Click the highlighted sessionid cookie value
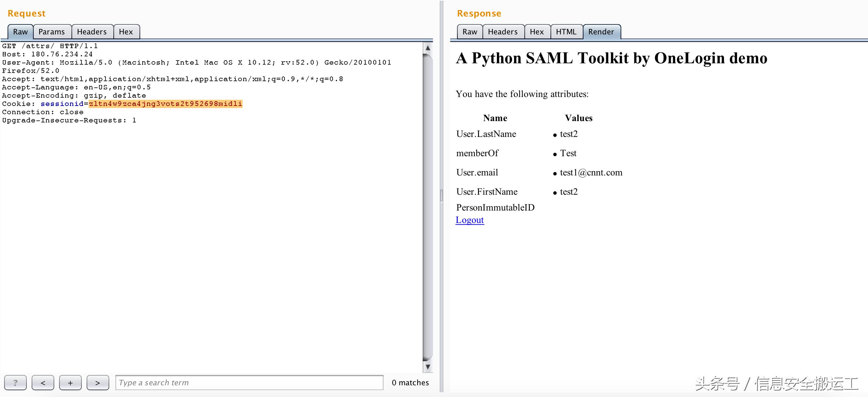868x397 pixels. click(165, 104)
